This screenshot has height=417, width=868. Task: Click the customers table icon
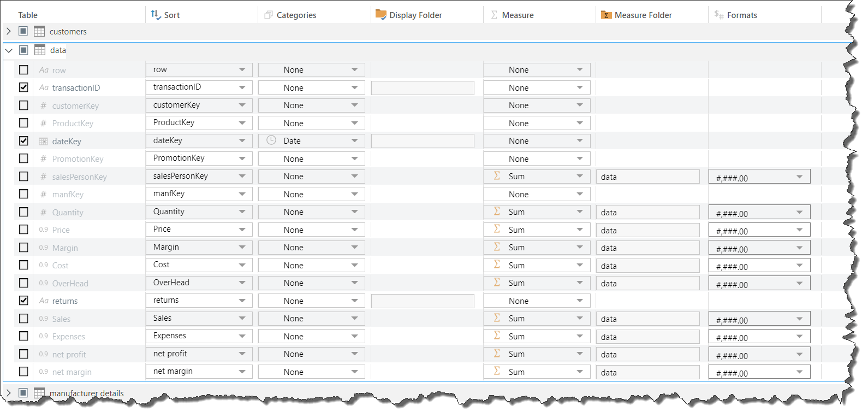coord(39,32)
